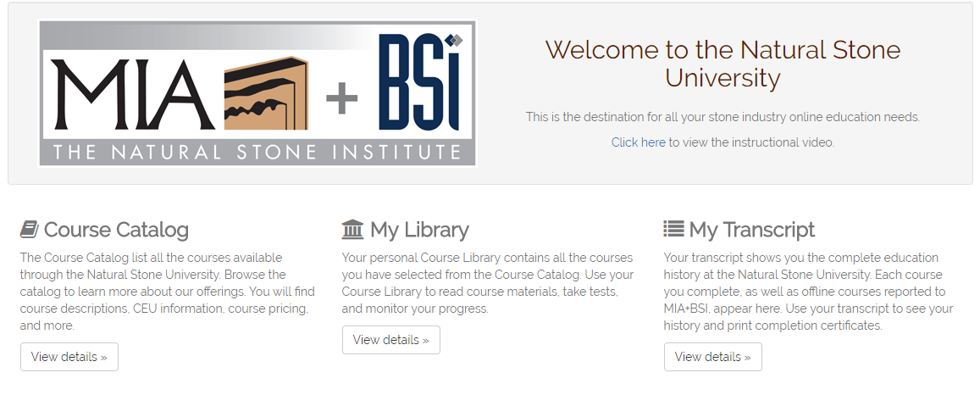Click the BSI emblem in the logo
The height and width of the screenshot is (395, 980).
pos(420,81)
